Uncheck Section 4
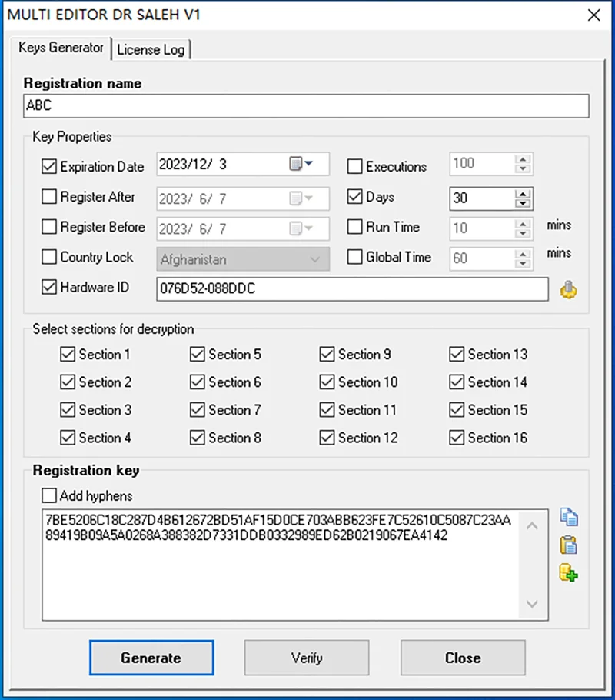 point(68,438)
